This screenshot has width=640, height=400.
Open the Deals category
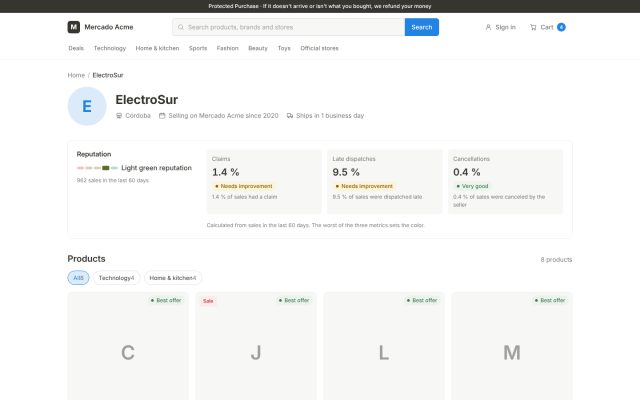pos(76,48)
